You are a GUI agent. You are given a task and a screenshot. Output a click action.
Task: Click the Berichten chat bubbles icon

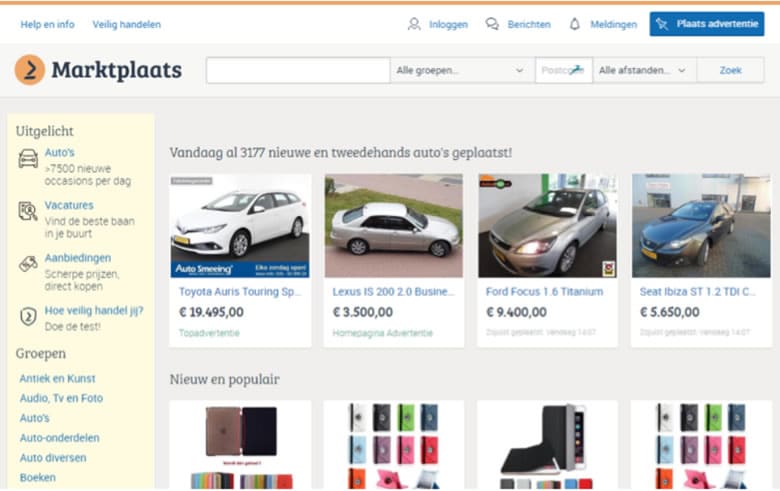pos(492,24)
